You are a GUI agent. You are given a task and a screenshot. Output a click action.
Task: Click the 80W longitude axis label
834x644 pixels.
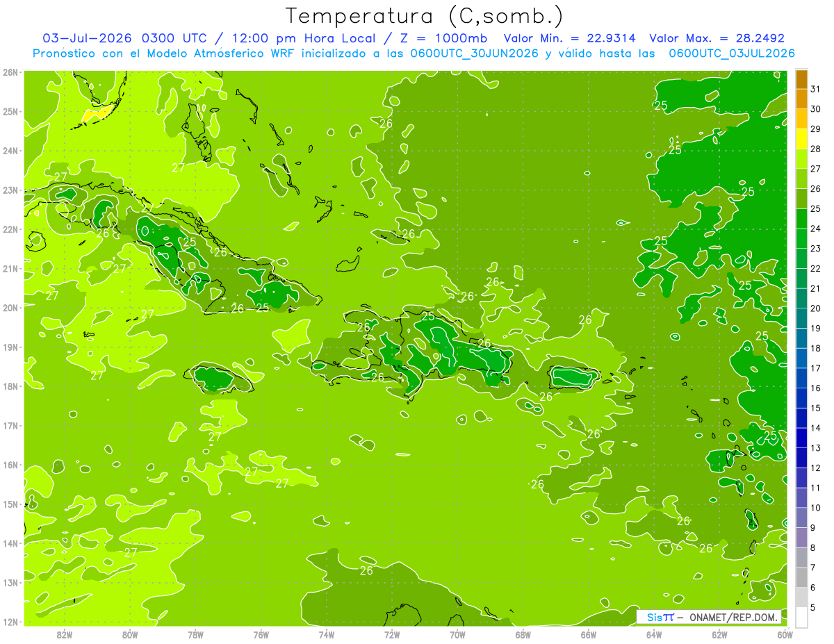coord(129,634)
